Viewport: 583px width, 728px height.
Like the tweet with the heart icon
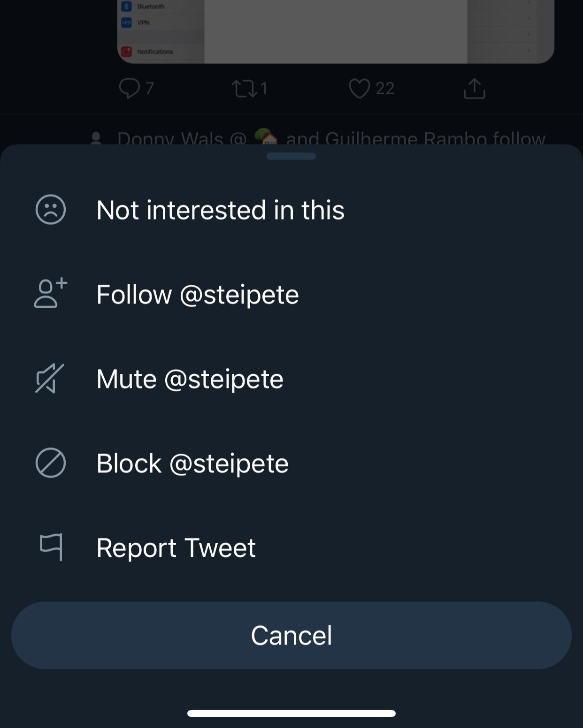[x=359, y=88]
